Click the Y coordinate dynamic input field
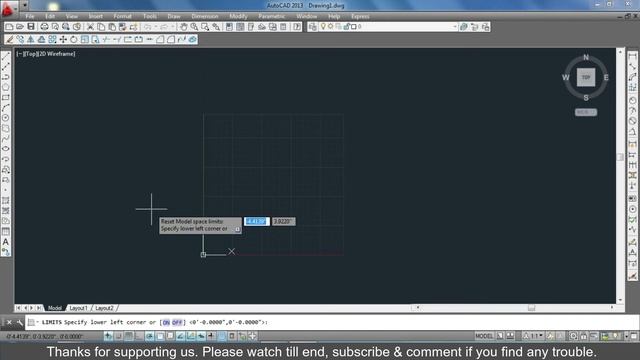640x360 pixels. pyautogui.click(x=284, y=221)
